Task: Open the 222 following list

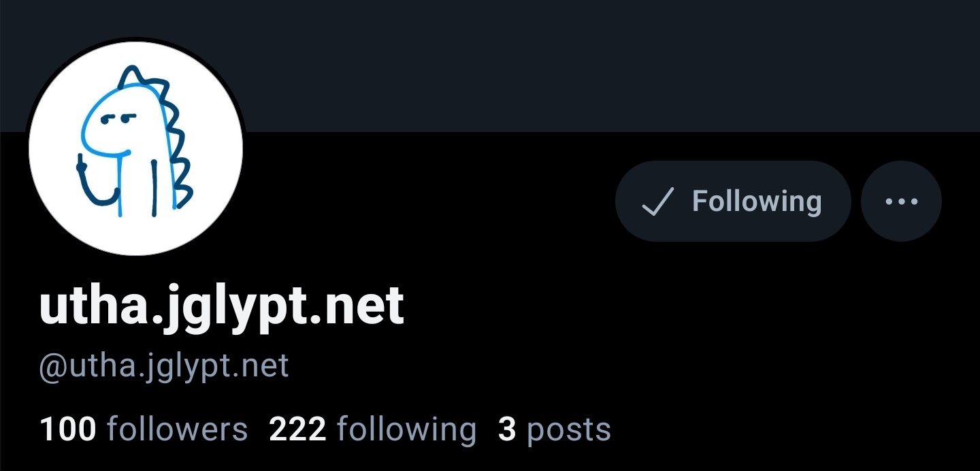Action: click(x=372, y=429)
